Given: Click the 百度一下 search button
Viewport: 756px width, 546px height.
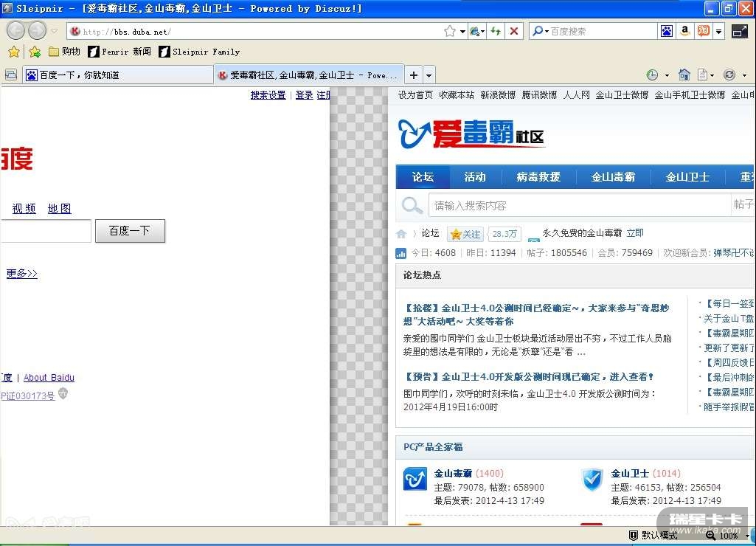Looking at the screenshot, I should (130, 230).
